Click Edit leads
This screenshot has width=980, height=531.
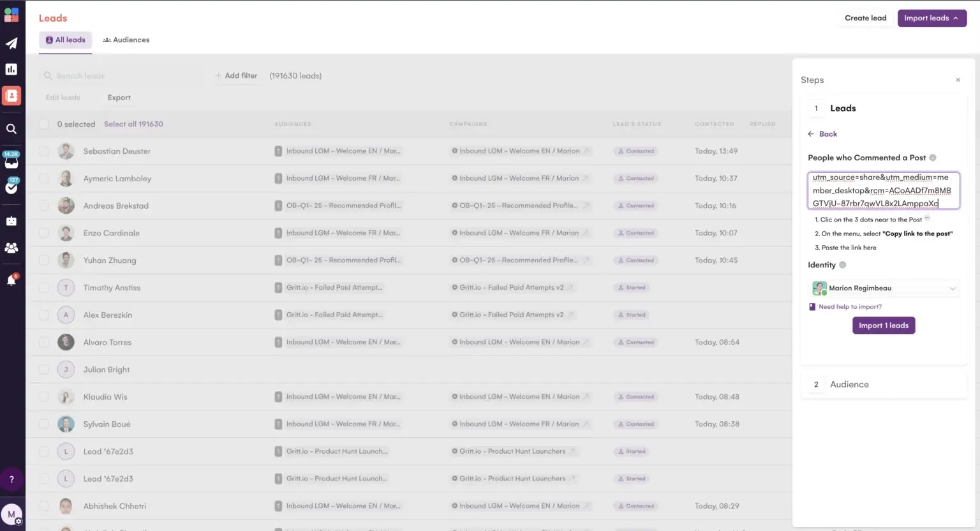click(x=63, y=98)
